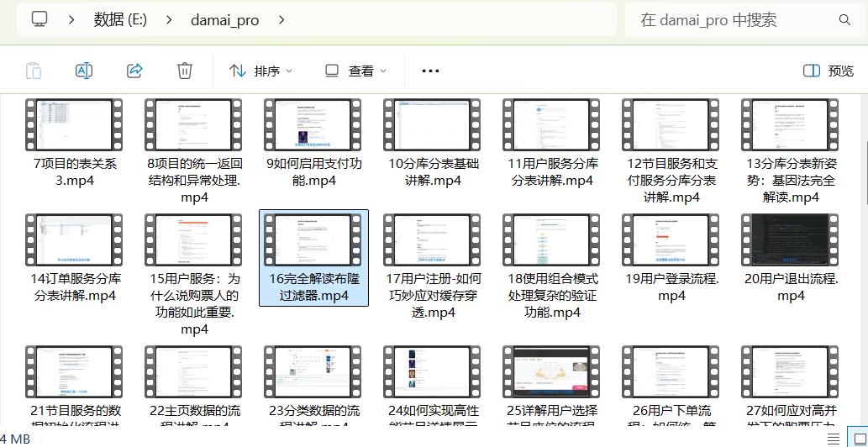Select the video thumbnail for file 27如何应对高并

pyautogui.click(x=790, y=371)
